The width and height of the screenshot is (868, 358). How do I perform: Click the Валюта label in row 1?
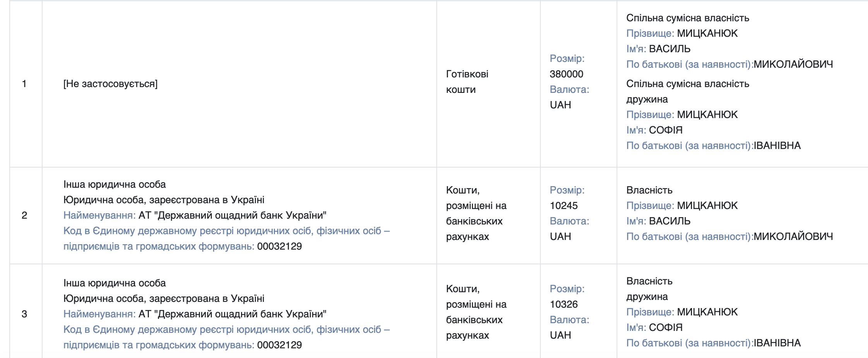pos(569,89)
